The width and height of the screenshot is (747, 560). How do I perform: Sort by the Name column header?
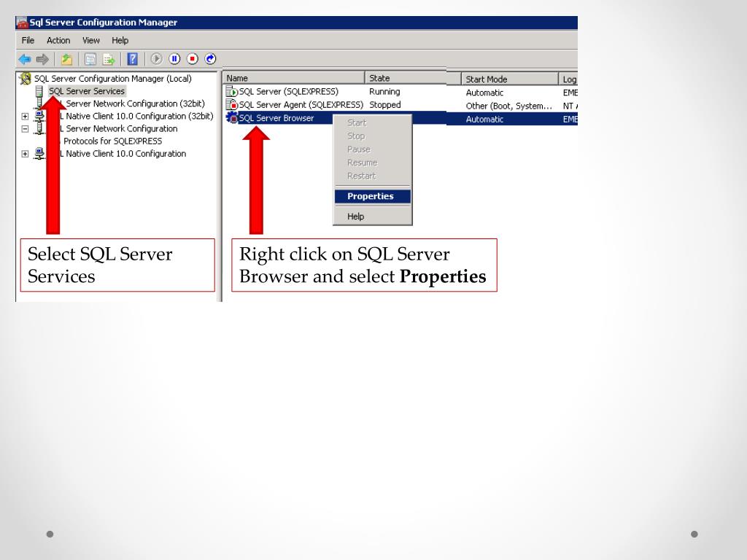294,78
